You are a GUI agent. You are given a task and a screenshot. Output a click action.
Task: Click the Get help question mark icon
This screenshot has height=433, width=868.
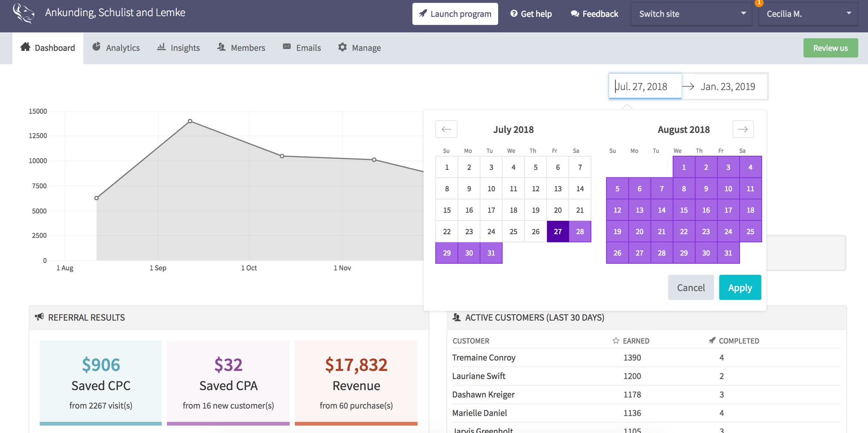[x=514, y=13]
